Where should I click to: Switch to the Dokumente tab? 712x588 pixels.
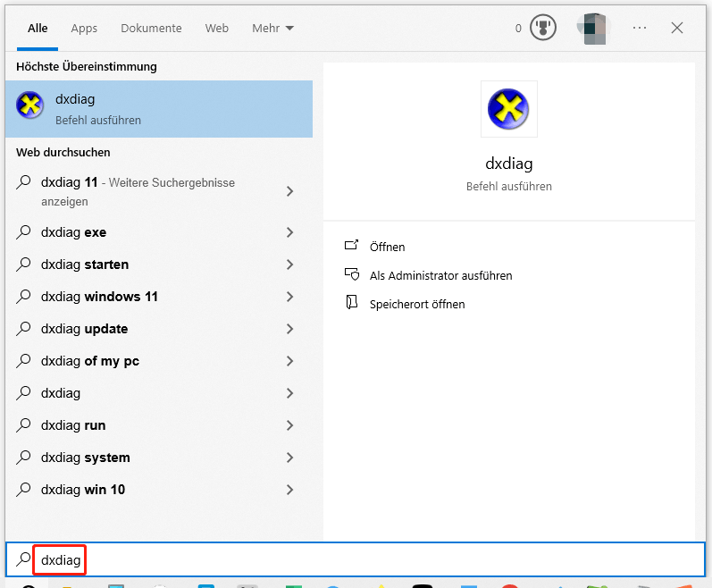pos(151,29)
